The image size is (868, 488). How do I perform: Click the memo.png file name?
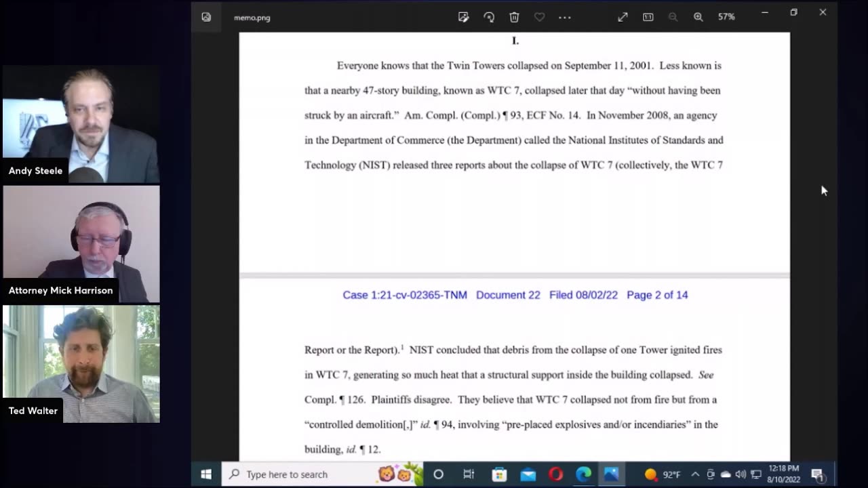[252, 18]
